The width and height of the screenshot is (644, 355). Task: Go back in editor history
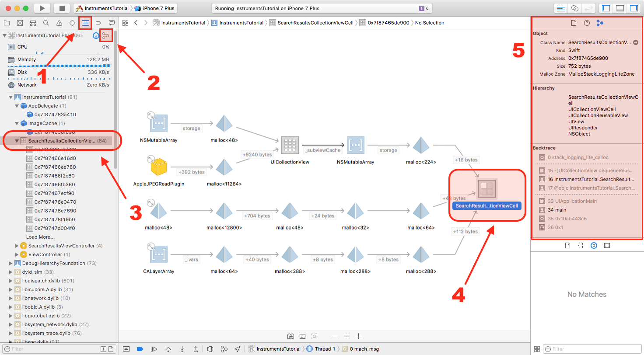pos(136,23)
